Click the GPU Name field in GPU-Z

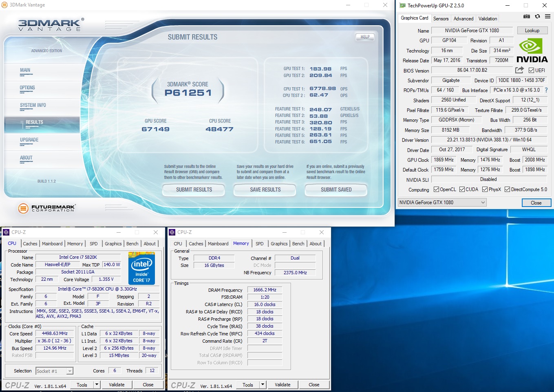(472, 31)
